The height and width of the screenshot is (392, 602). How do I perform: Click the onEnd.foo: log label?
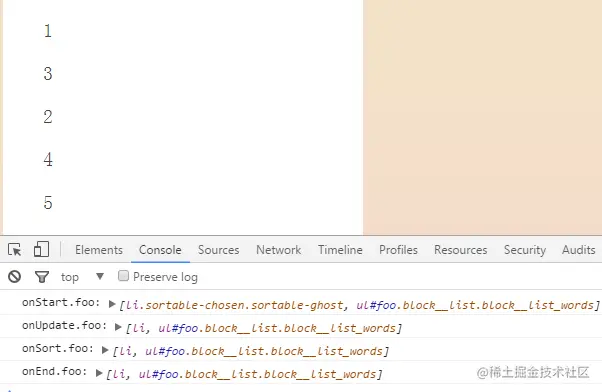pyautogui.click(x=54, y=372)
